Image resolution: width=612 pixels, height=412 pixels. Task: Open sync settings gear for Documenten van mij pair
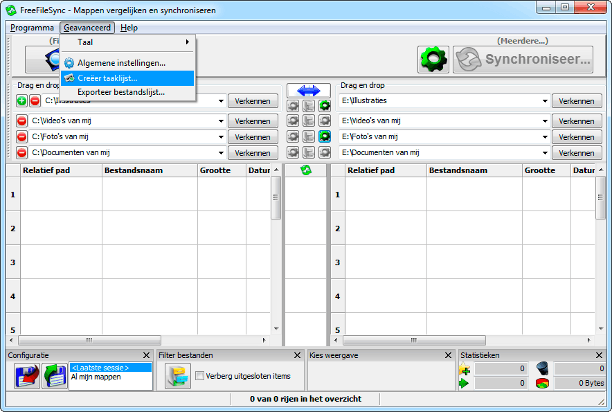coord(324,152)
